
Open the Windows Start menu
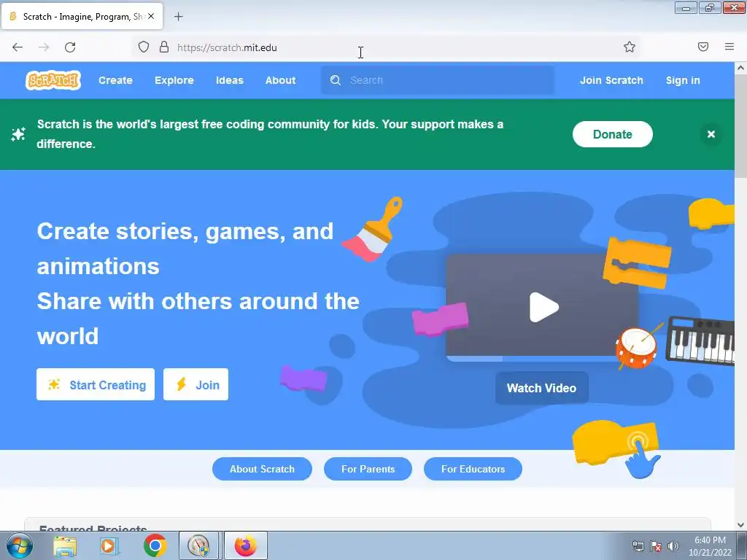[20, 545]
